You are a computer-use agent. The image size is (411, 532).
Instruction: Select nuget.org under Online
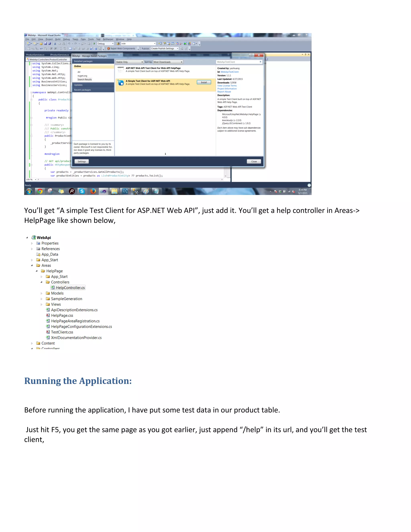[x=82, y=76]
